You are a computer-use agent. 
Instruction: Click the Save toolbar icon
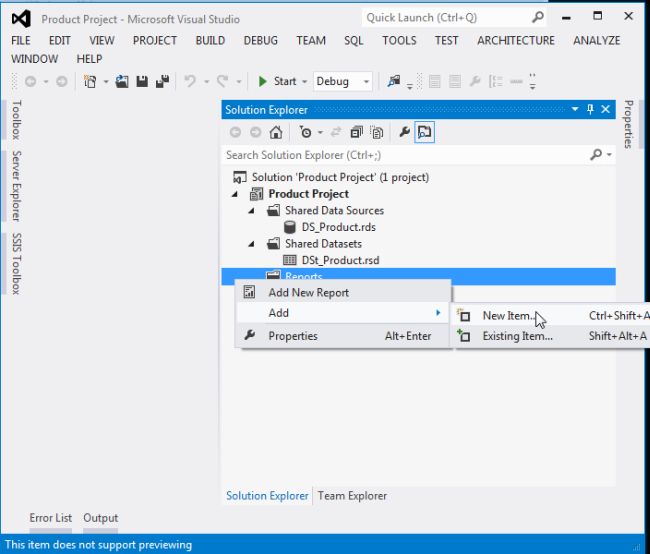pyautogui.click(x=142, y=81)
